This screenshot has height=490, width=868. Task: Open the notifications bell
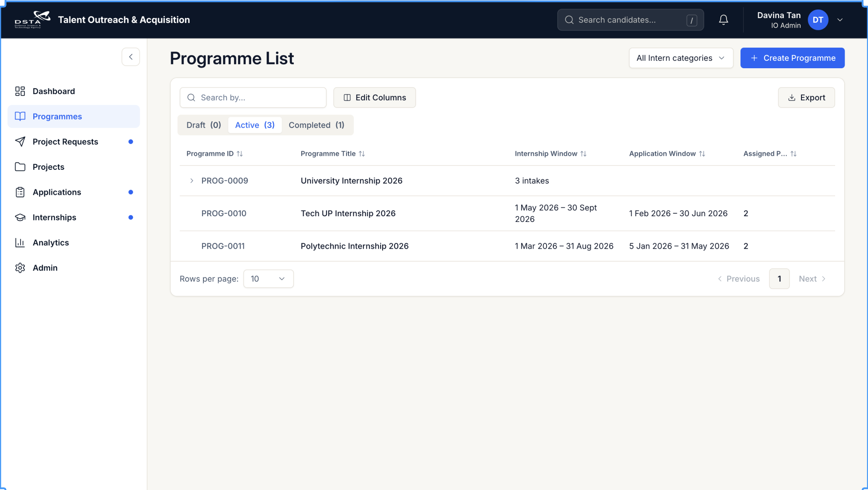pyautogui.click(x=723, y=20)
